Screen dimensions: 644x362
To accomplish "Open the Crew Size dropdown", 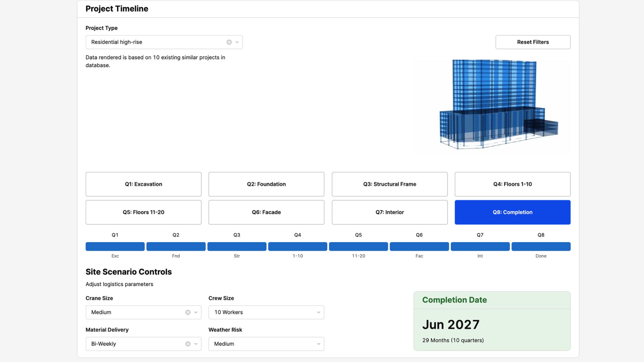I will (x=266, y=312).
